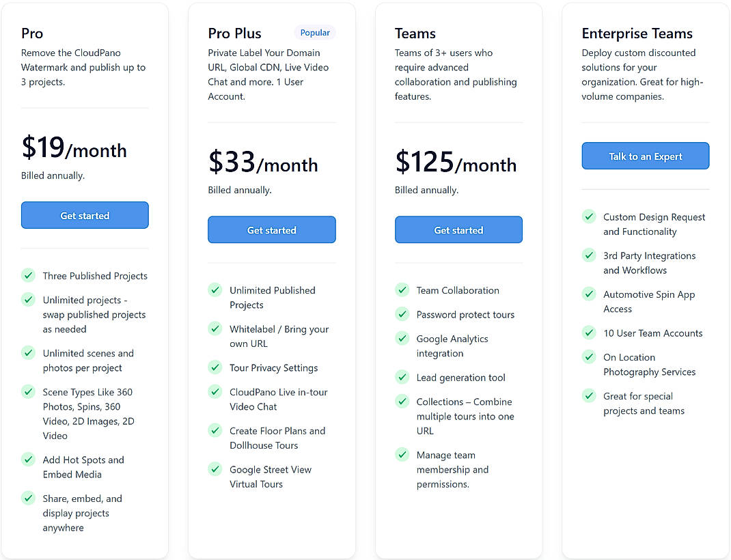Click the $125/month price text
Image resolution: width=731 pixels, height=560 pixels.
tap(455, 163)
